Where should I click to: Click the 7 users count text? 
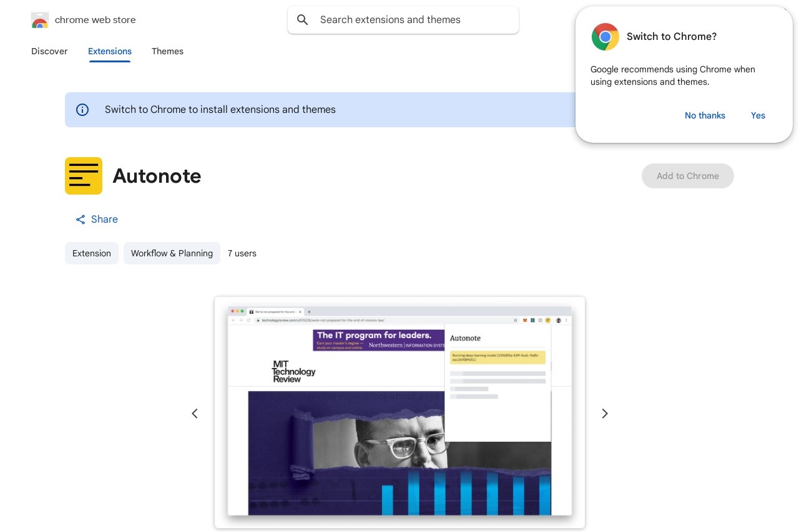tap(242, 253)
